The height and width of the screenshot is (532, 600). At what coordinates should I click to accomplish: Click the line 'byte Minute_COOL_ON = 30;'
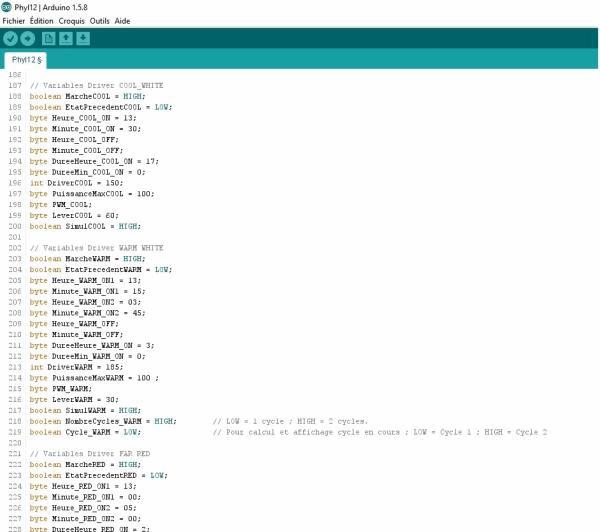pos(85,129)
